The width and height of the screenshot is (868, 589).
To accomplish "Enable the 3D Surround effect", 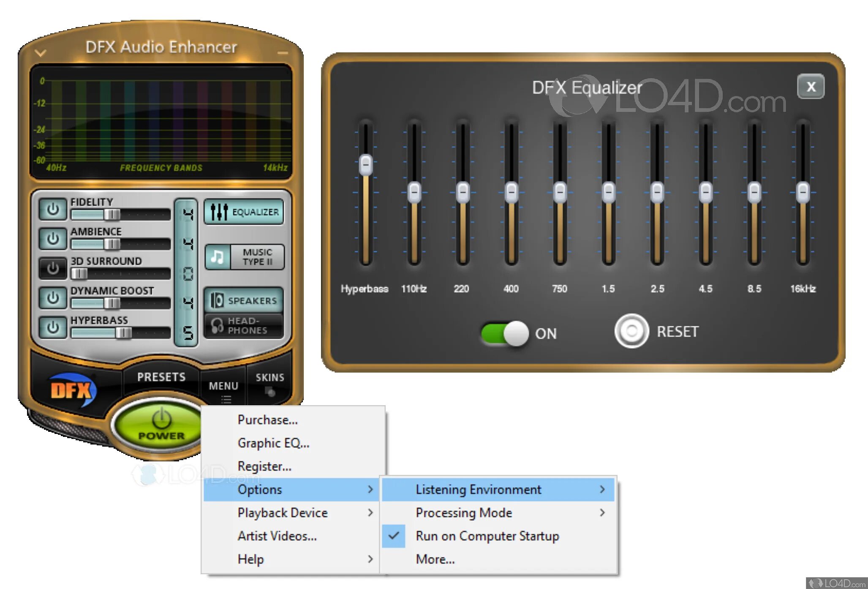I will [x=53, y=268].
